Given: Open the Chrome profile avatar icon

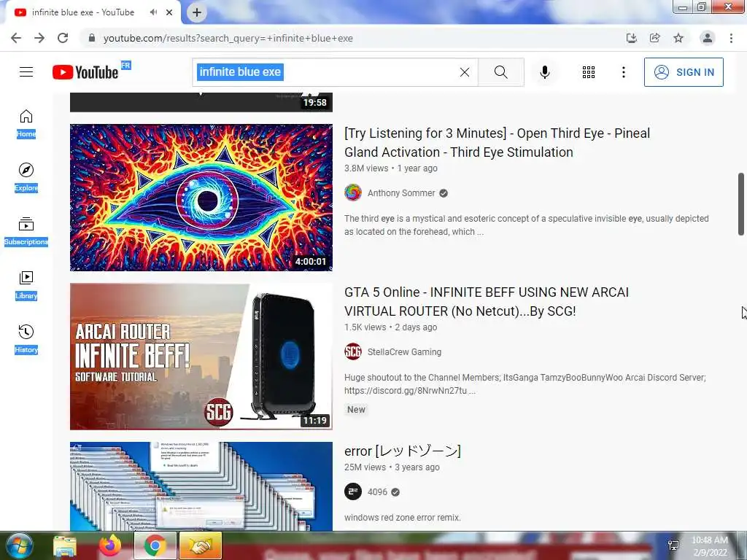Looking at the screenshot, I should point(708,38).
